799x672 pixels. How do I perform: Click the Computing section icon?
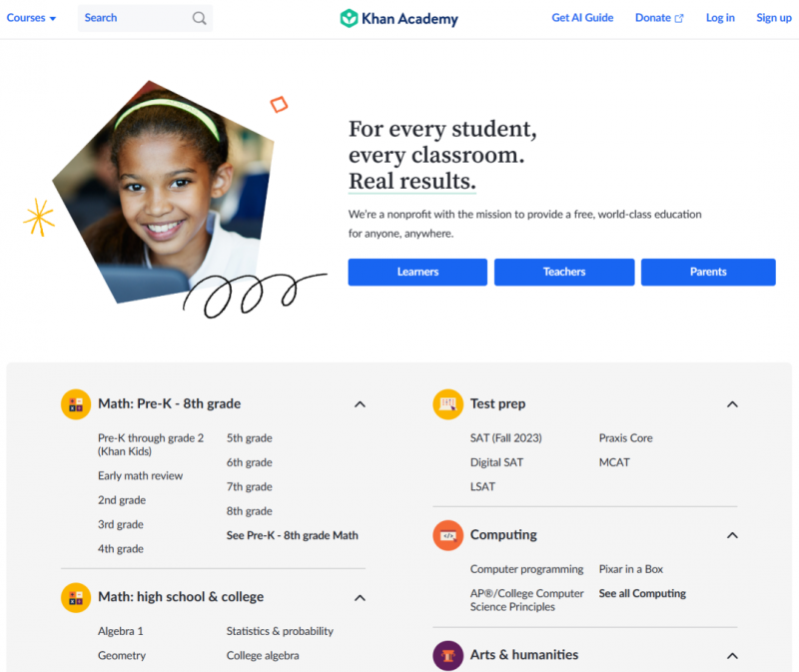tap(447, 535)
